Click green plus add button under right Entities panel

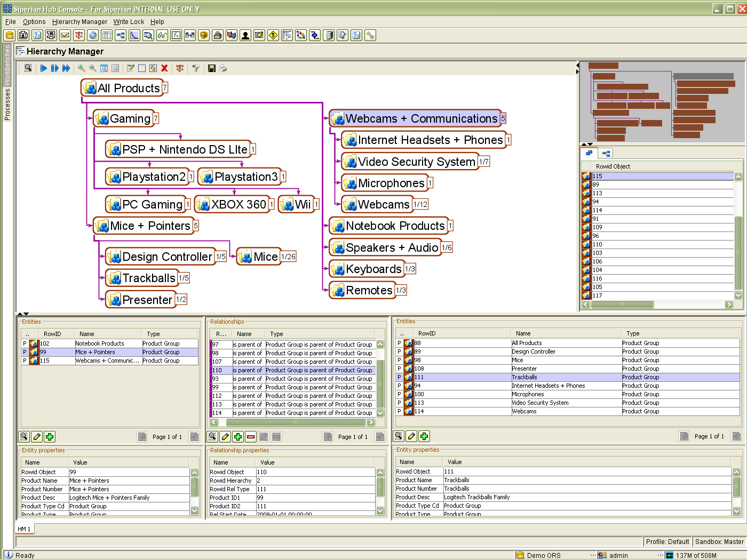click(x=424, y=436)
